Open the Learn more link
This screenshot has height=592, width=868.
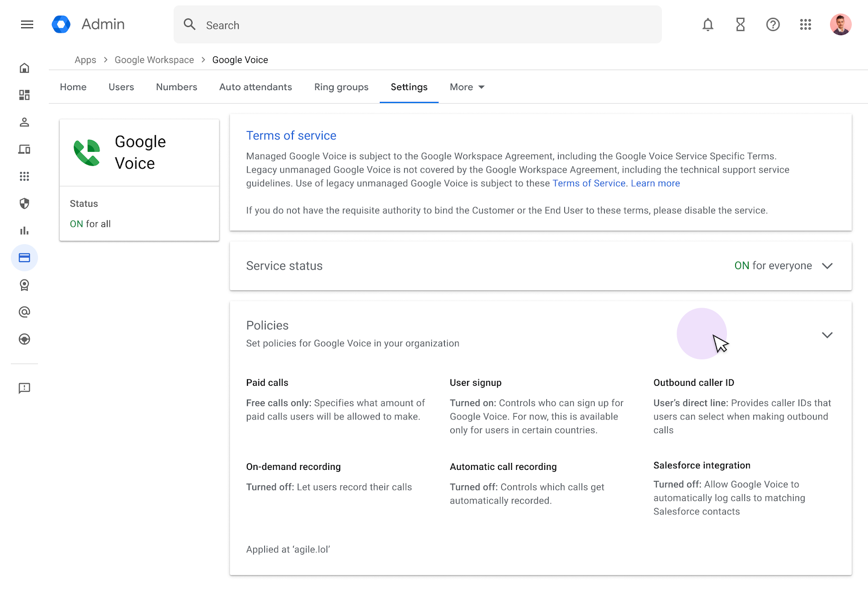click(x=655, y=183)
